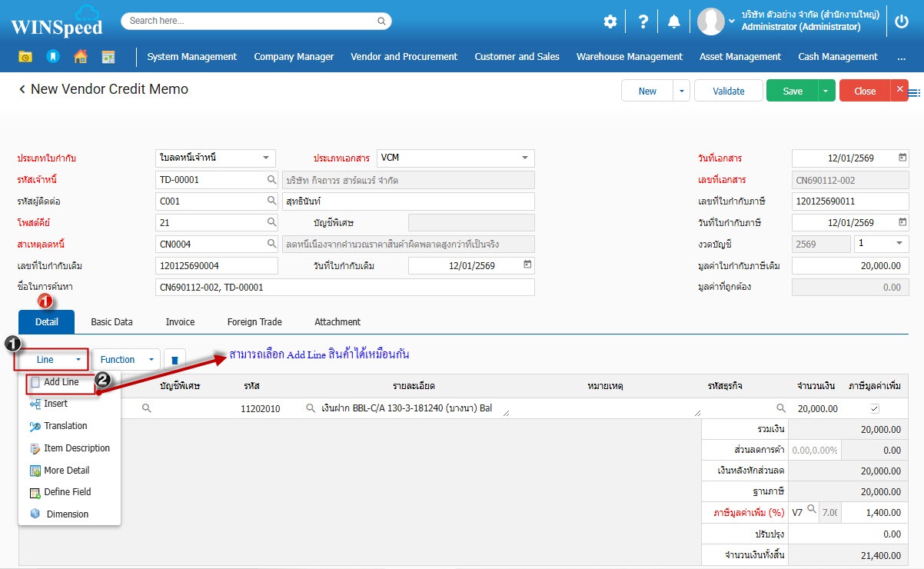Switch to the Basic Data tab
This screenshot has width=924, height=569.
tap(111, 321)
